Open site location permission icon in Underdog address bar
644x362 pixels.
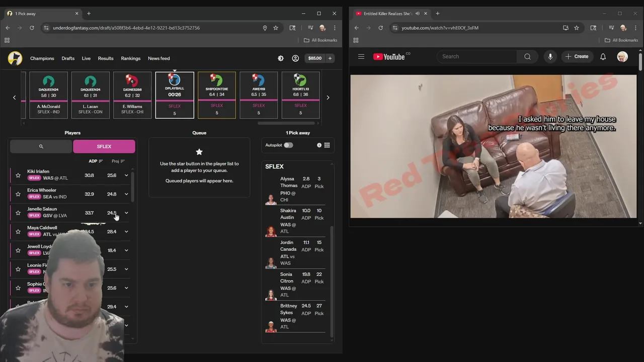(x=265, y=28)
